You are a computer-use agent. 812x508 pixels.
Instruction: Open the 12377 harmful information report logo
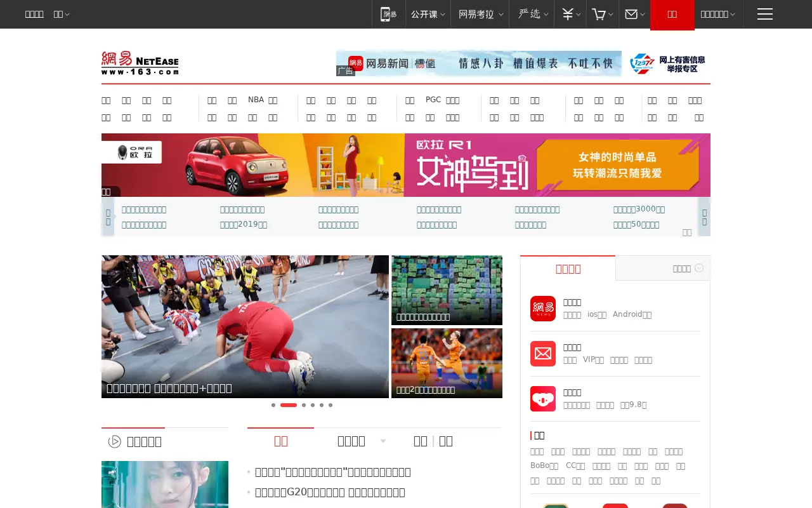tap(667, 63)
